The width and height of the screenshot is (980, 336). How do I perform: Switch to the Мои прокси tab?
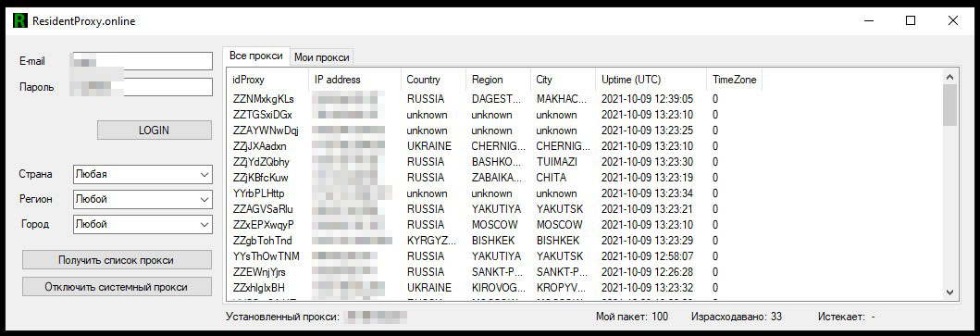(322, 57)
